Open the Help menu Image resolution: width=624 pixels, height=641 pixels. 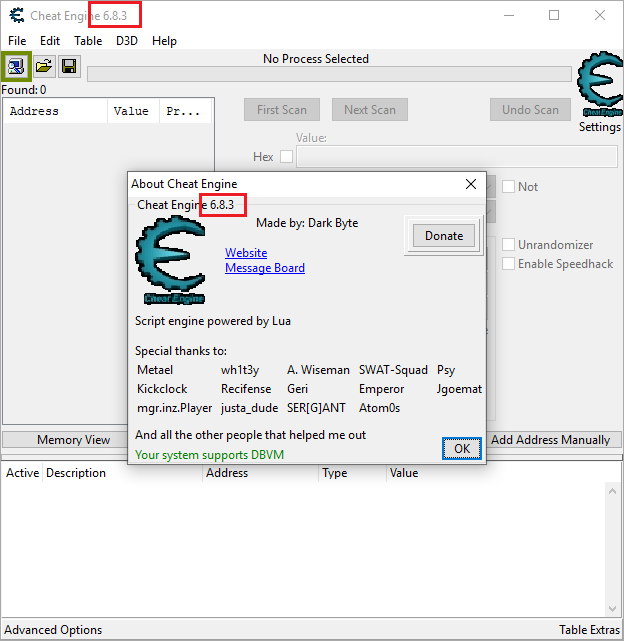164,41
